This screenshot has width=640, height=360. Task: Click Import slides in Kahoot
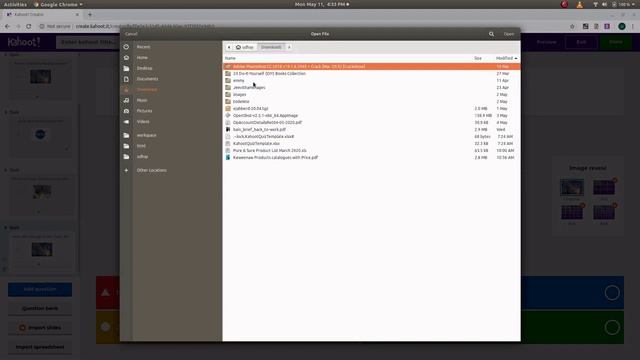[x=40, y=328]
